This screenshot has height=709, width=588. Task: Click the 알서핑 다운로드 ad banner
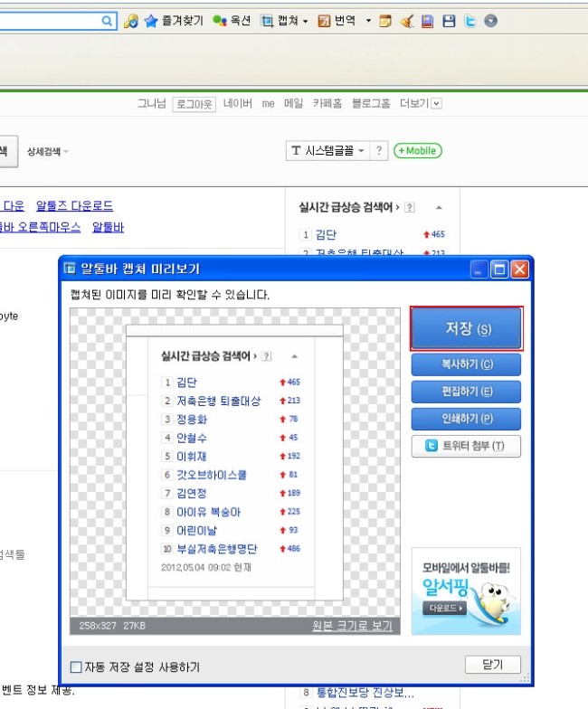click(x=466, y=591)
